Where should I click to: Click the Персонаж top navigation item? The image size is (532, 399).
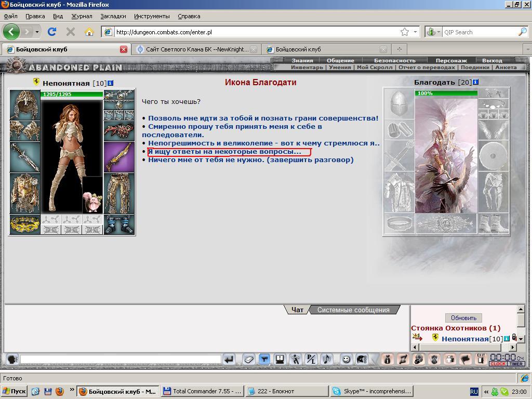(451, 60)
